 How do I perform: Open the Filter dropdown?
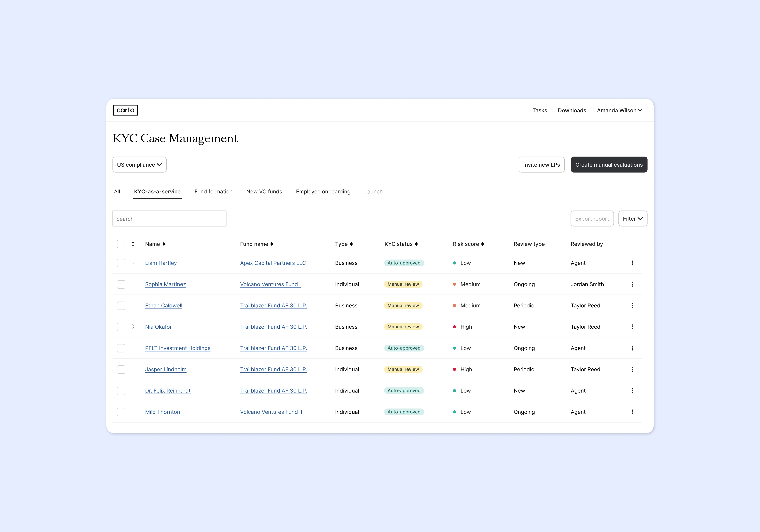pos(633,218)
